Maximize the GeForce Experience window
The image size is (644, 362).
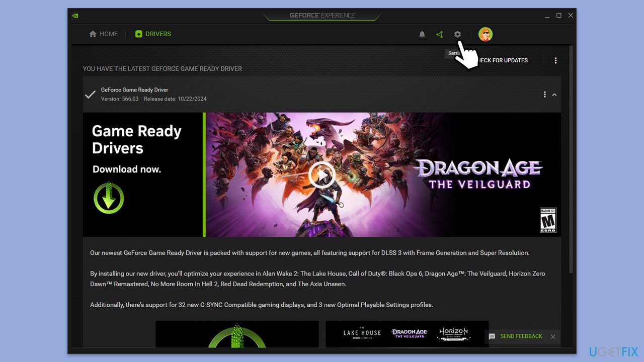pyautogui.click(x=559, y=16)
